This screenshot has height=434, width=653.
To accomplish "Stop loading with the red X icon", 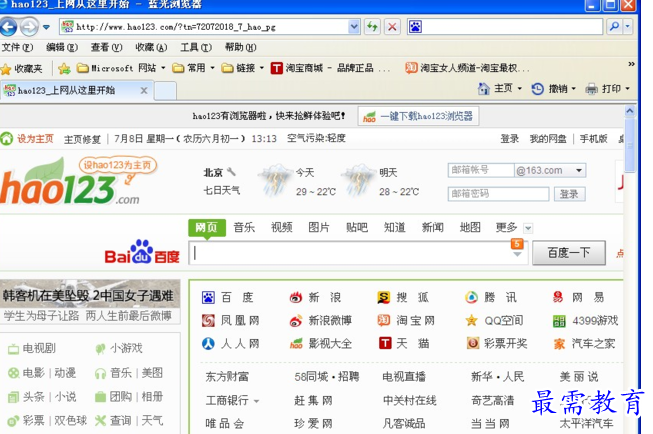I will tap(392, 27).
